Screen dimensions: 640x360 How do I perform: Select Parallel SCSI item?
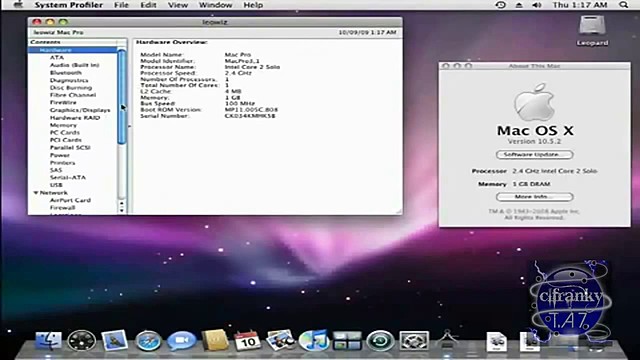[70, 147]
